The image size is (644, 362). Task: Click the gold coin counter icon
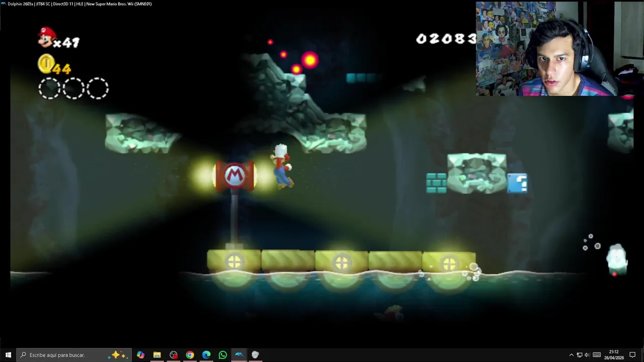coord(46,64)
